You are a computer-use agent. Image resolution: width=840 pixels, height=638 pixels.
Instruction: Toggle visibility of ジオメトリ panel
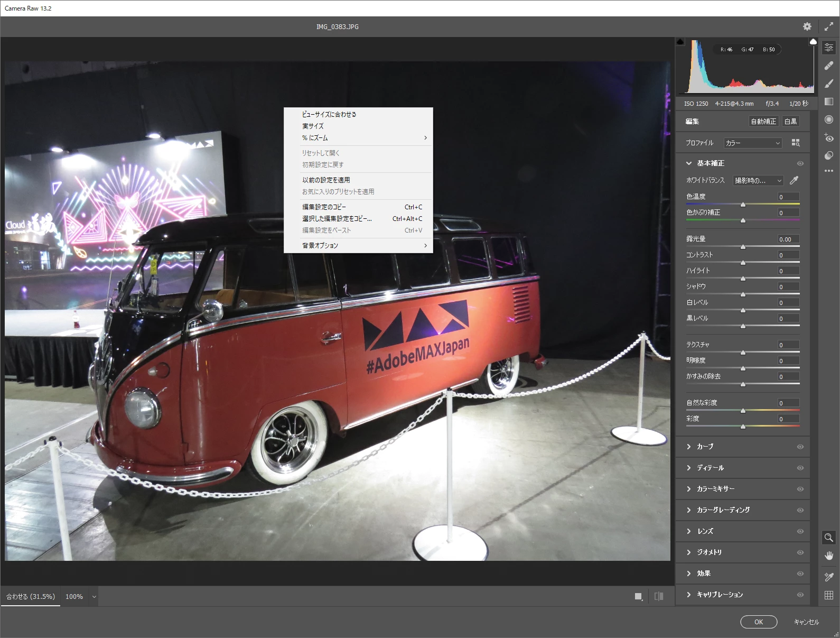[x=800, y=552]
